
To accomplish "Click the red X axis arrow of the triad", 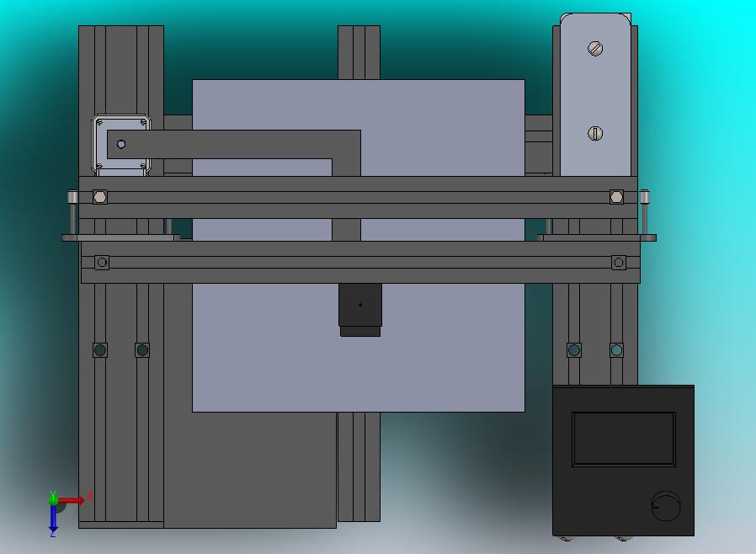I will [x=72, y=500].
